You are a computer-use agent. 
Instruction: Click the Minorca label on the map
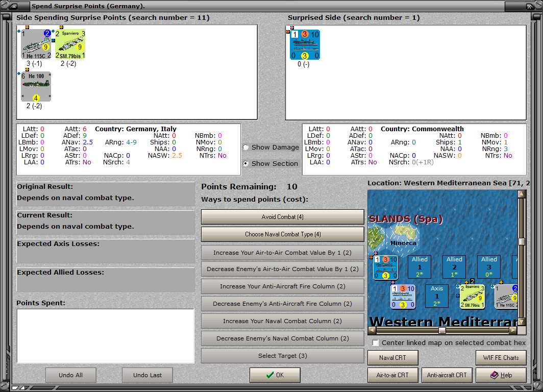(403, 243)
